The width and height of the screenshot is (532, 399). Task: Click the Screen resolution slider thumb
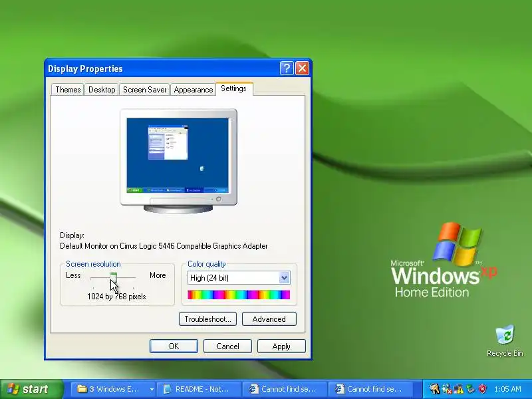(x=113, y=277)
